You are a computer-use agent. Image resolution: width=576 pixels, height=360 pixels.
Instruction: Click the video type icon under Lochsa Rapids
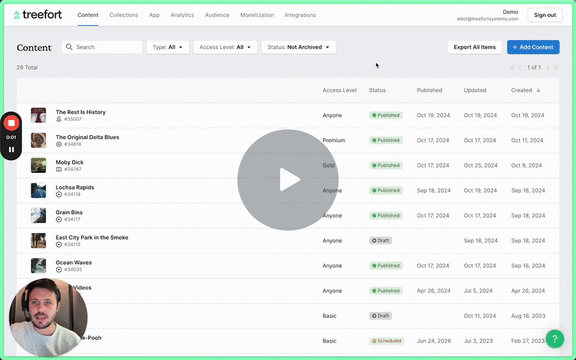59,194
